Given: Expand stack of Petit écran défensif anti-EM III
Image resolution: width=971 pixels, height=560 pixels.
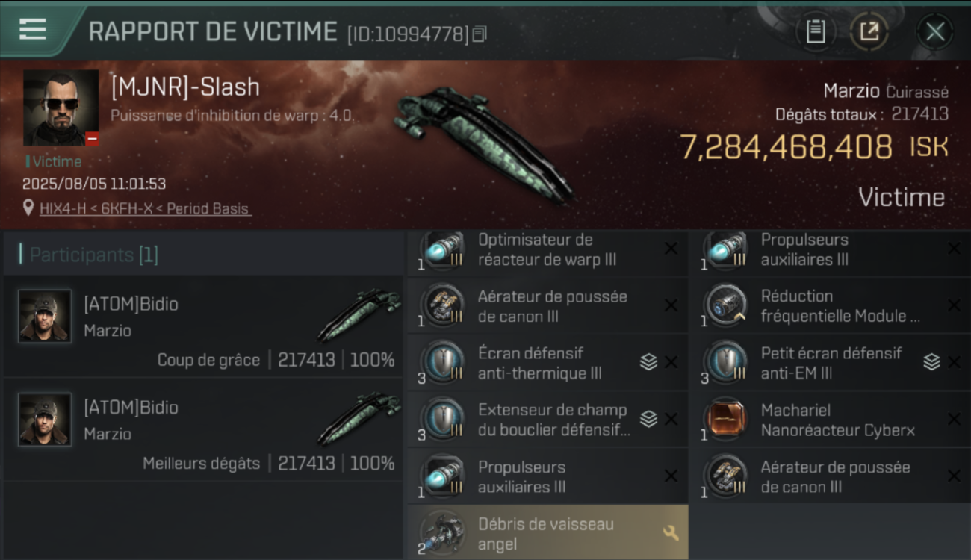Looking at the screenshot, I should pos(931,362).
